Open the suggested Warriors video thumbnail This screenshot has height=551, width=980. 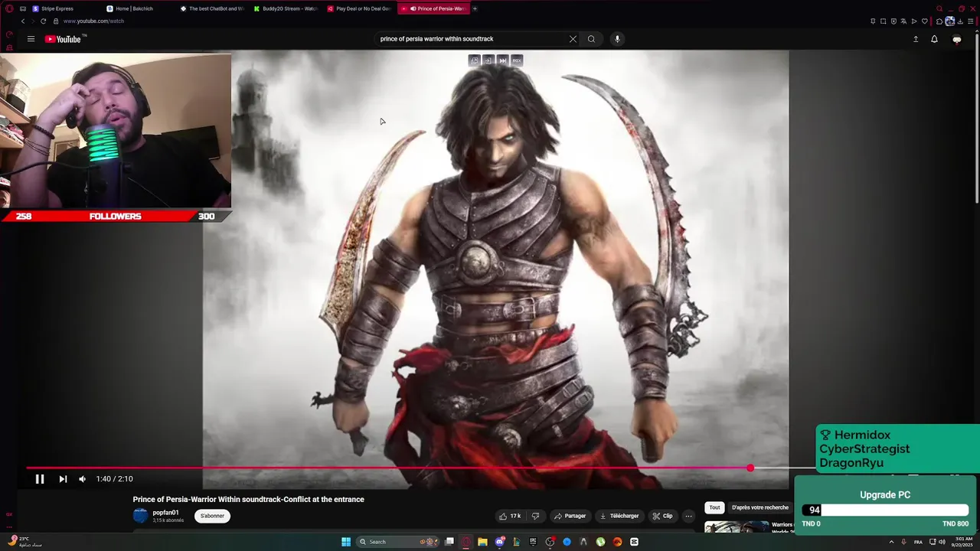[x=737, y=527]
